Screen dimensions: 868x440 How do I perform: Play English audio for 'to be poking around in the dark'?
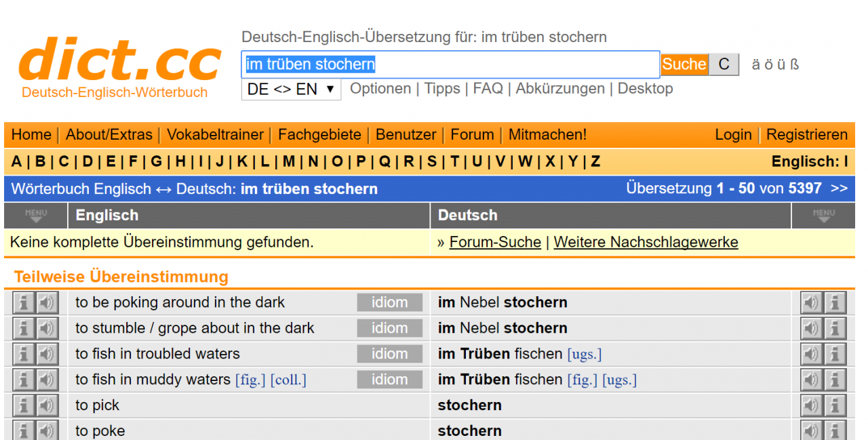point(47,302)
